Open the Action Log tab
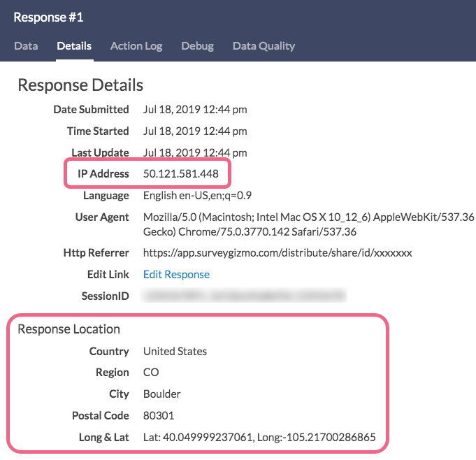Image resolution: width=476 pixels, height=460 pixels. pyautogui.click(x=136, y=46)
